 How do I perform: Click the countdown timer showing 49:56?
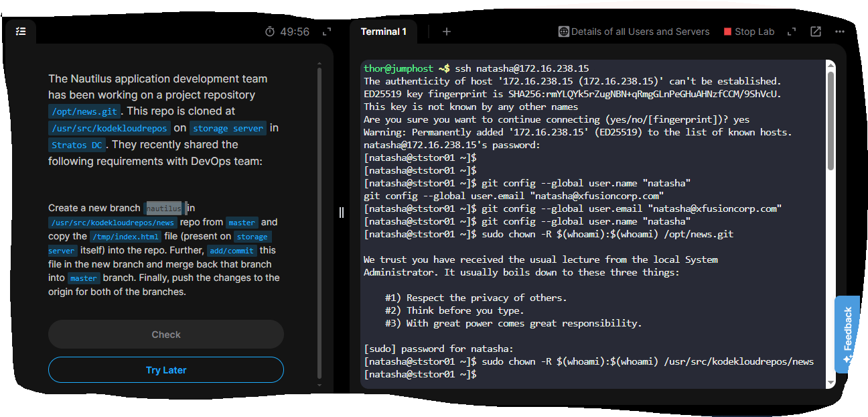point(287,32)
